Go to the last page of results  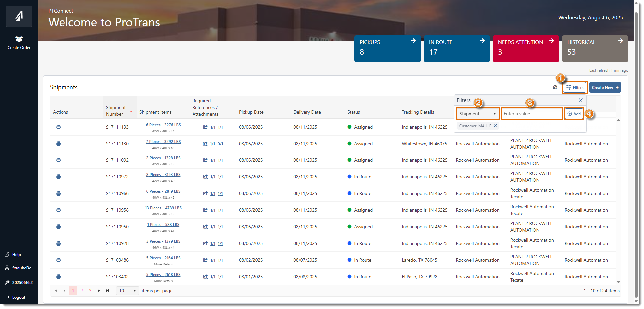(108, 291)
